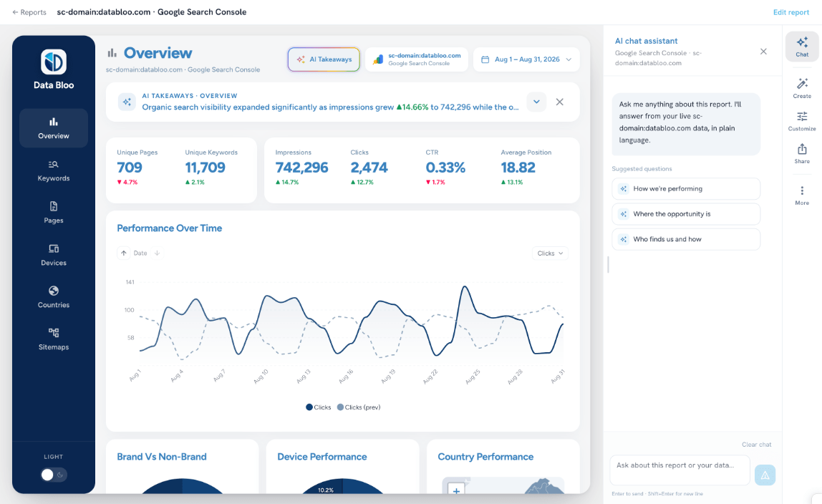Click the Clicks value 2,474
The width and height of the screenshot is (822, 504).
pyautogui.click(x=369, y=168)
